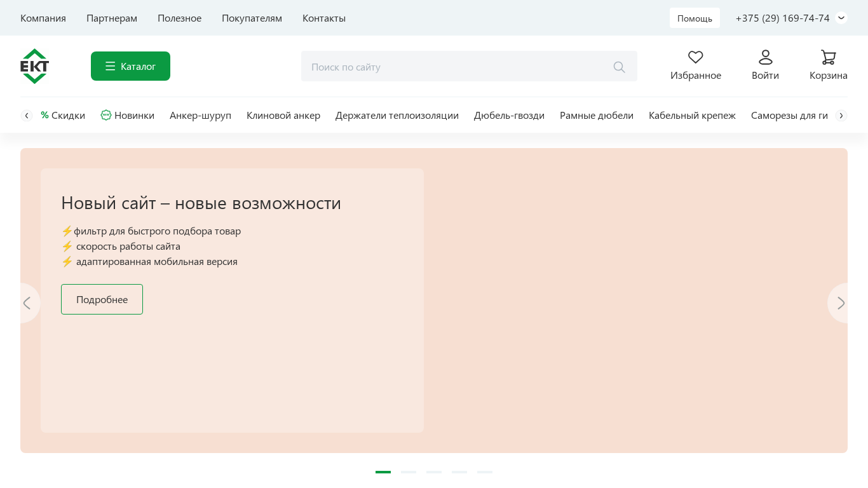Open Favorites heart icon (Избранное)
Viewport: 868px width, 488px height.
696,57
